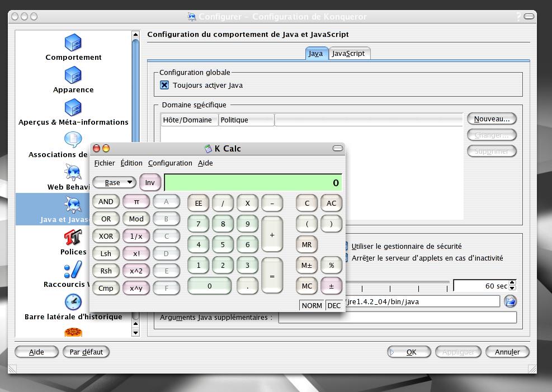Confirm with the OK button

coord(409,352)
